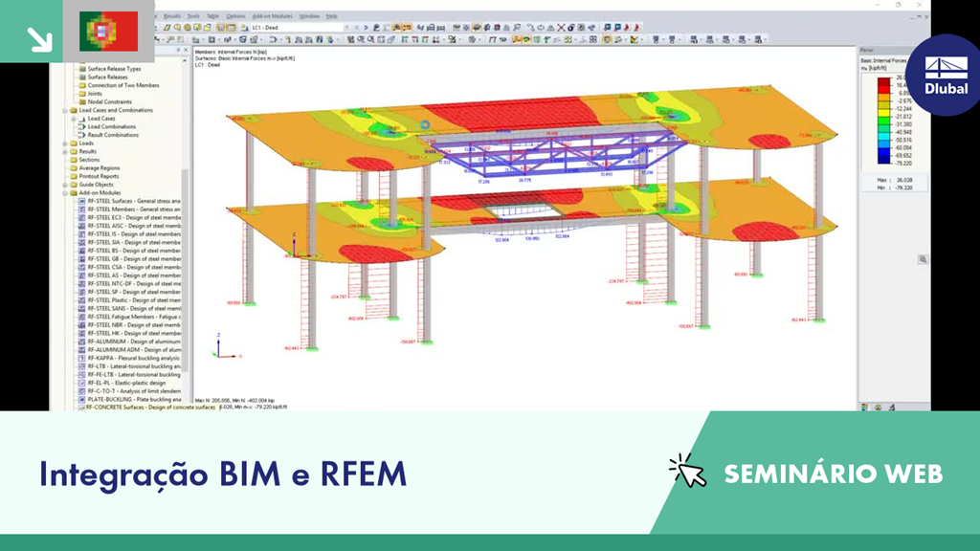
Task: Open RF-ALUMINUM ADM module
Action: pos(134,350)
